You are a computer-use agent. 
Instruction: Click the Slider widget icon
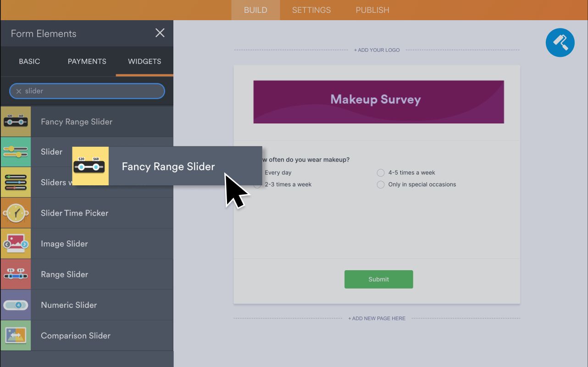16,152
